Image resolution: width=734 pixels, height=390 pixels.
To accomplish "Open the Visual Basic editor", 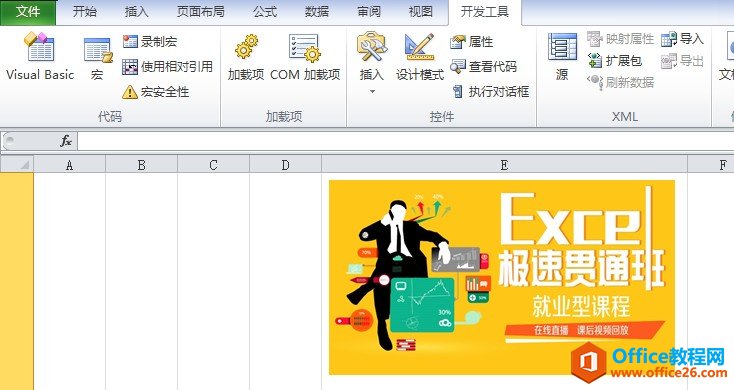I will [x=40, y=56].
